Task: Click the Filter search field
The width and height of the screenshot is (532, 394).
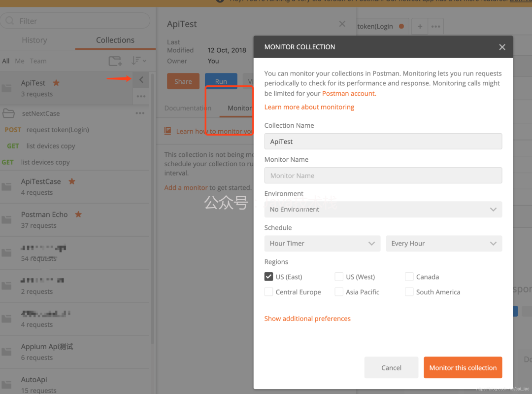Action: [75, 21]
